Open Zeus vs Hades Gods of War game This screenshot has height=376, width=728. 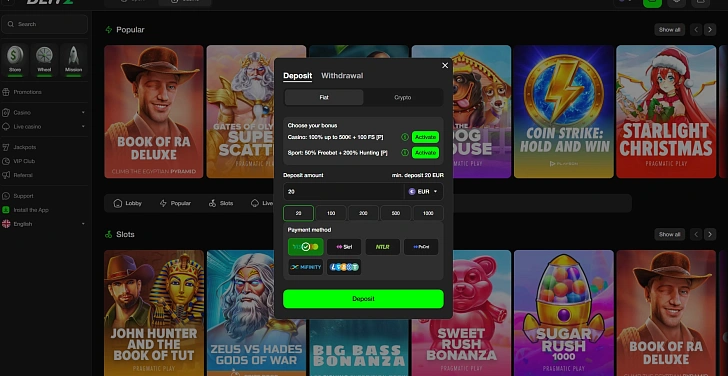256,313
